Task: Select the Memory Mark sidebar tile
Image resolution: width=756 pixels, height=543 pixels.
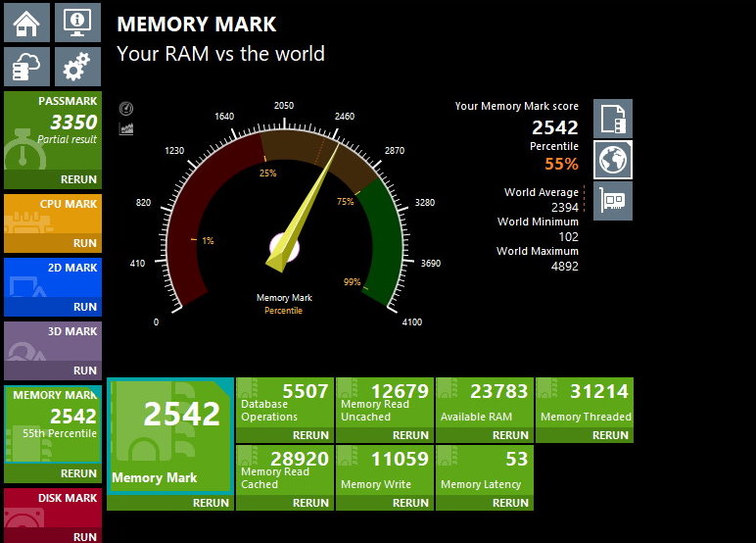Action: [53, 424]
